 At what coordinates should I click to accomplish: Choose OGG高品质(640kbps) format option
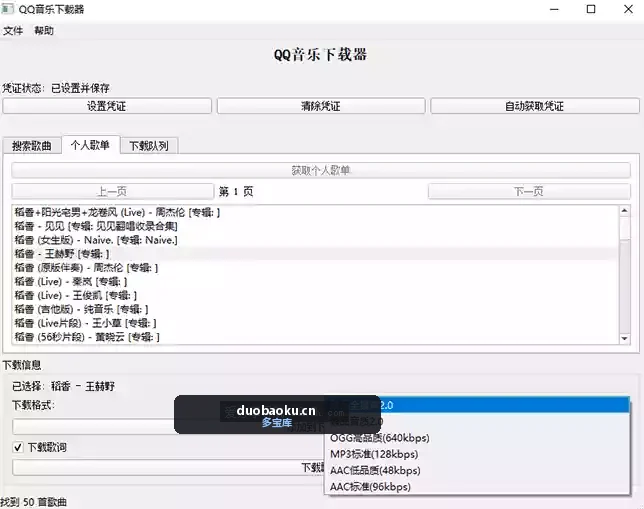click(477, 438)
